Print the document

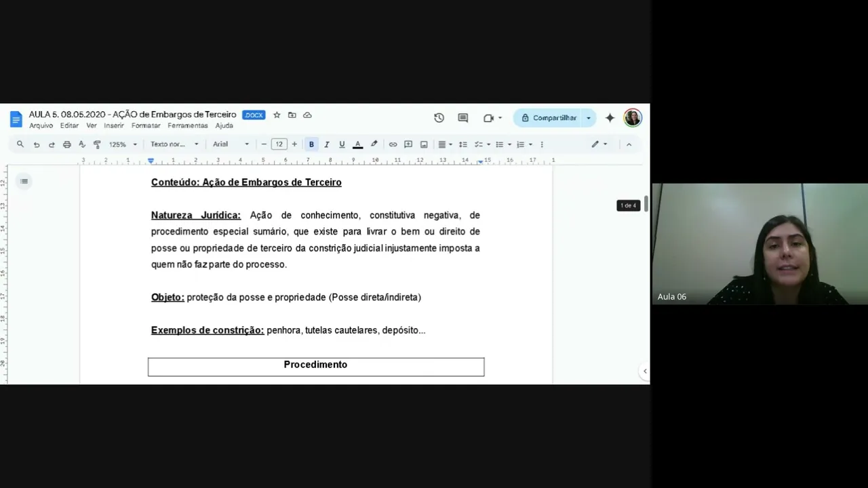click(66, 144)
